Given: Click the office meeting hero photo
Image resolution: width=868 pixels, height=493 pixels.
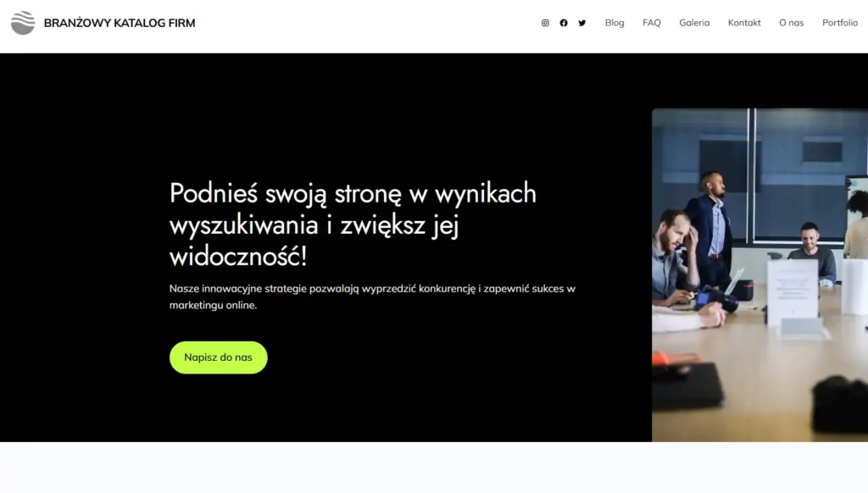Looking at the screenshot, I should point(759,275).
